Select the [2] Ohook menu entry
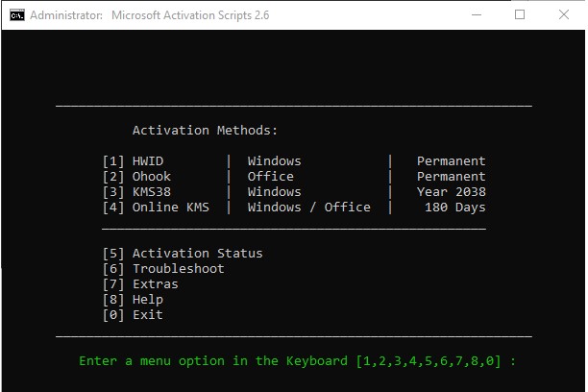 136,177
